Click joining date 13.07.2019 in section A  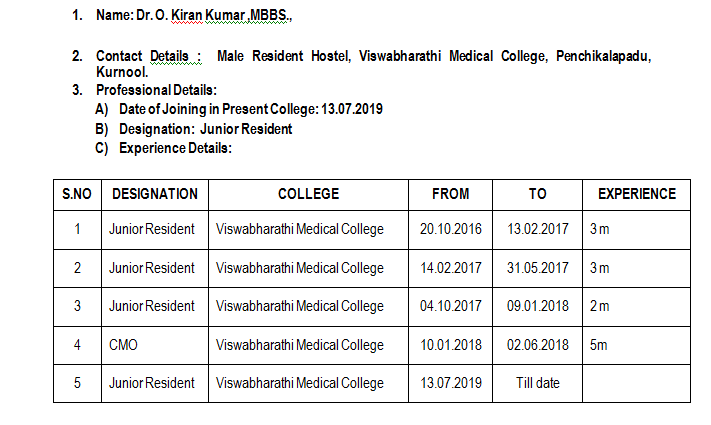click(352, 109)
